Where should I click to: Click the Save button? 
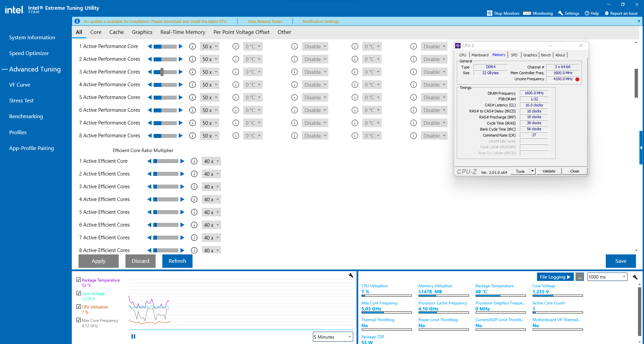pyautogui.click(x=621, y=261)
